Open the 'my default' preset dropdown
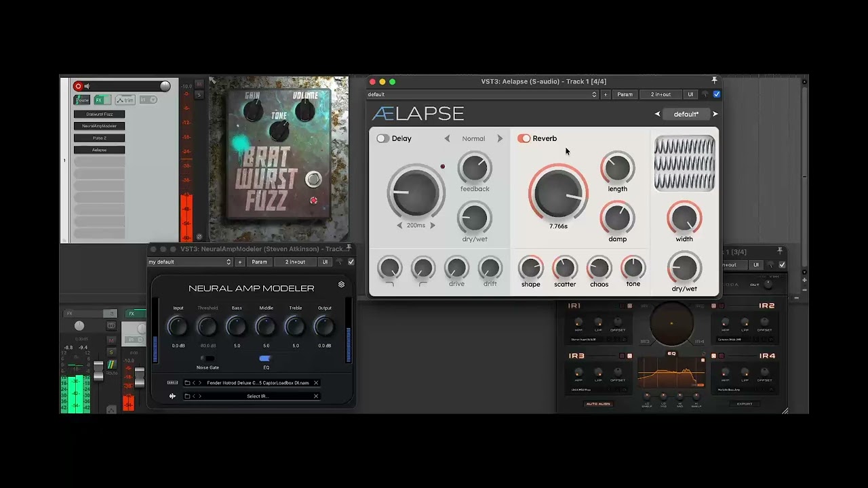868x488 pixels. point(190,262)
